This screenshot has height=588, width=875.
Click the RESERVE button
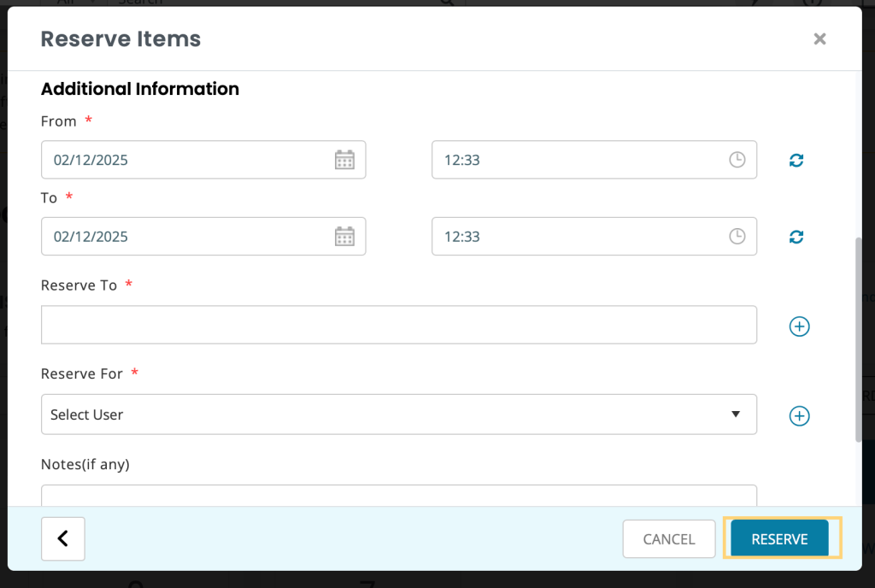point(779,538)
